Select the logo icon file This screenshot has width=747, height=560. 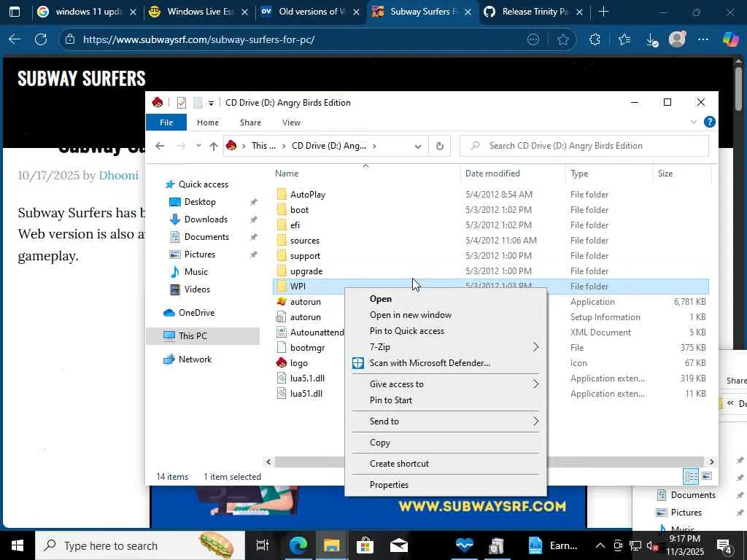pos(298,363)
